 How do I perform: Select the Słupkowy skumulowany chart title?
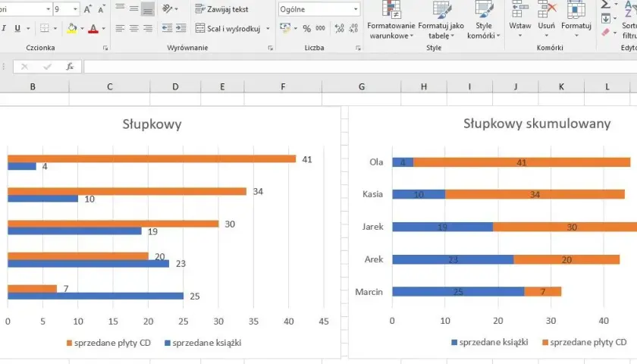[x=537, y=124]
